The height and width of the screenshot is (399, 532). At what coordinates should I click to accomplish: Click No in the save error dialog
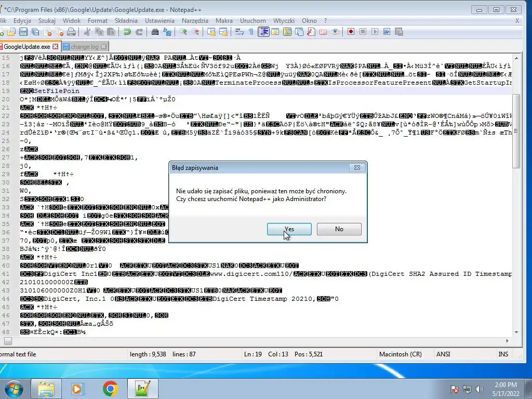tap(339, 229)
